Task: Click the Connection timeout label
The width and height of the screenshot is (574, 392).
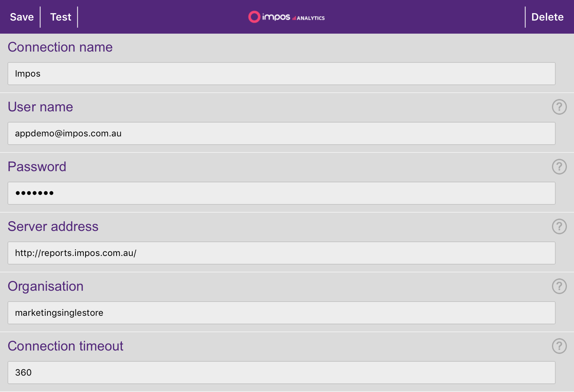Action: click(x=65, y=346)
